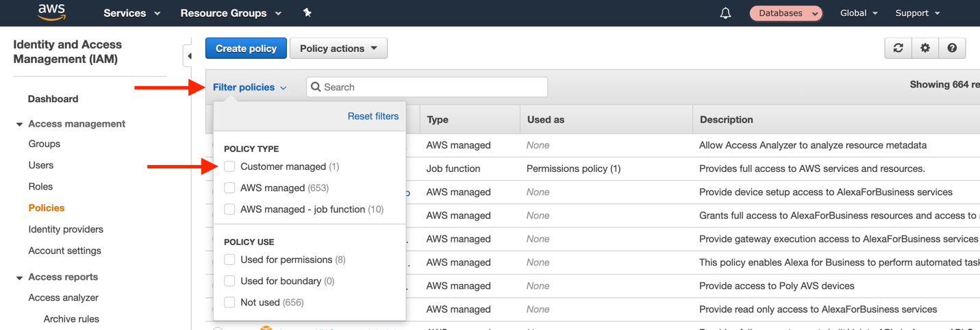Collapse the Access management section
The width and height of the screenshot is (980, 330).
pyautogui.click(x=19, y=124)
